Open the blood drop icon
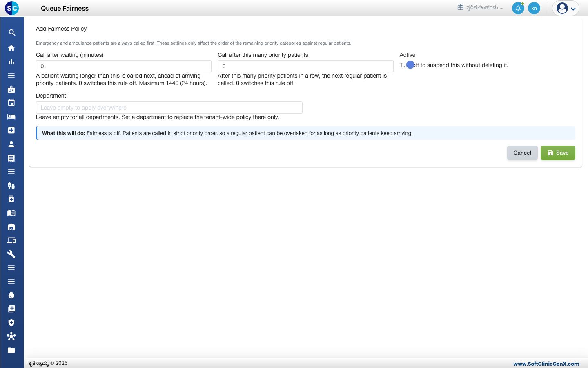The width and height of the screenshot is (588, 368). pyautogui.click(x=11, y=295)
